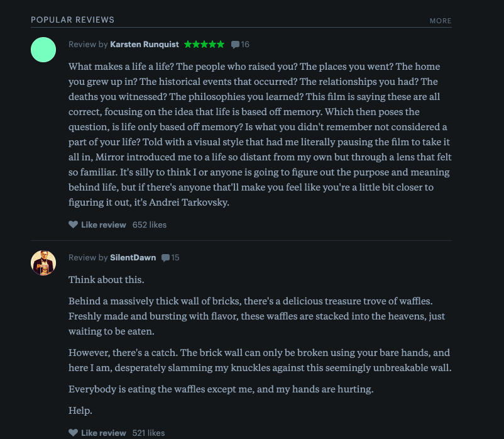Click the first star in the green rating
The width and height of the screenshot is (504, 439).
click(x=188, y=44)
